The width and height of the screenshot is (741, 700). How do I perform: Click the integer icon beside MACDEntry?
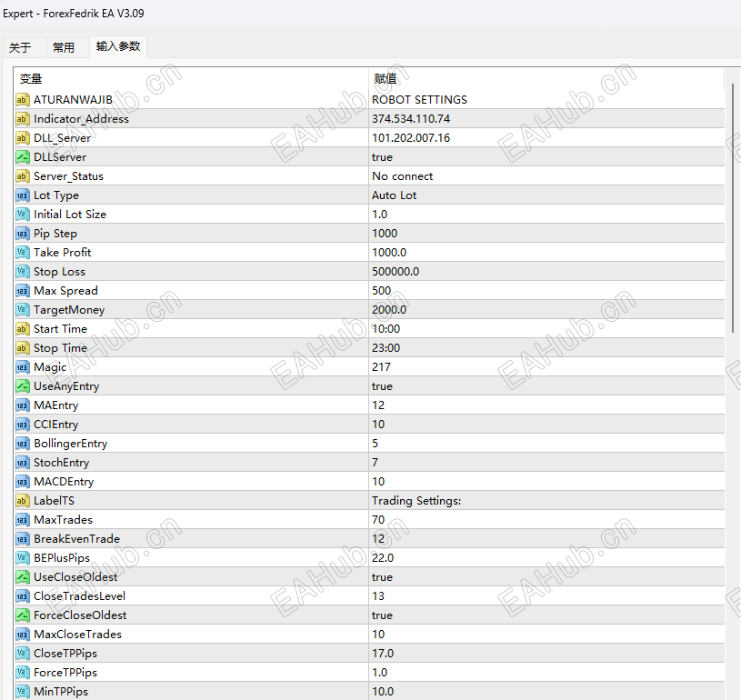tap(22, 482)
